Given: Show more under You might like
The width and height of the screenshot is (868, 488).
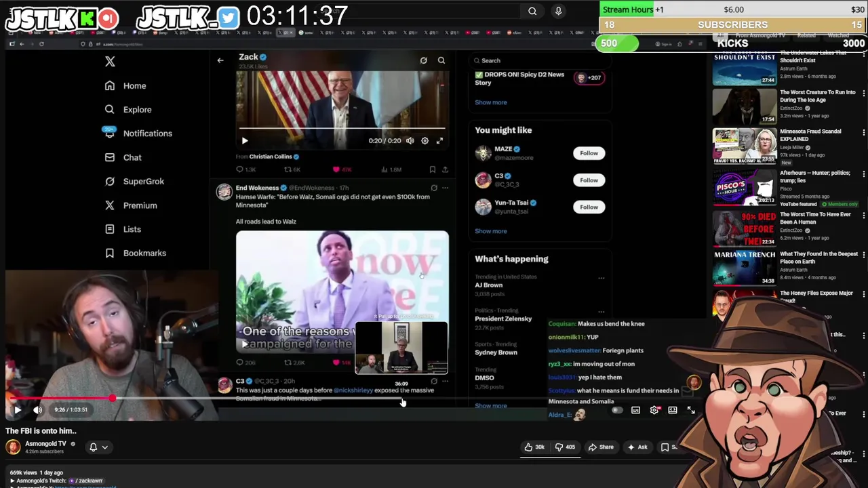Looking at the screenshot, I should [490, 231].
